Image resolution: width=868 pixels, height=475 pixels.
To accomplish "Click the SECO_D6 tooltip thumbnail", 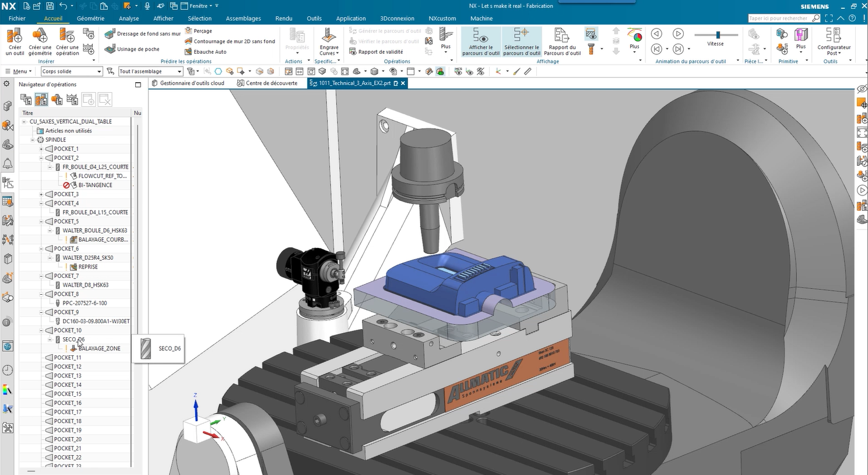I will 146,348.
